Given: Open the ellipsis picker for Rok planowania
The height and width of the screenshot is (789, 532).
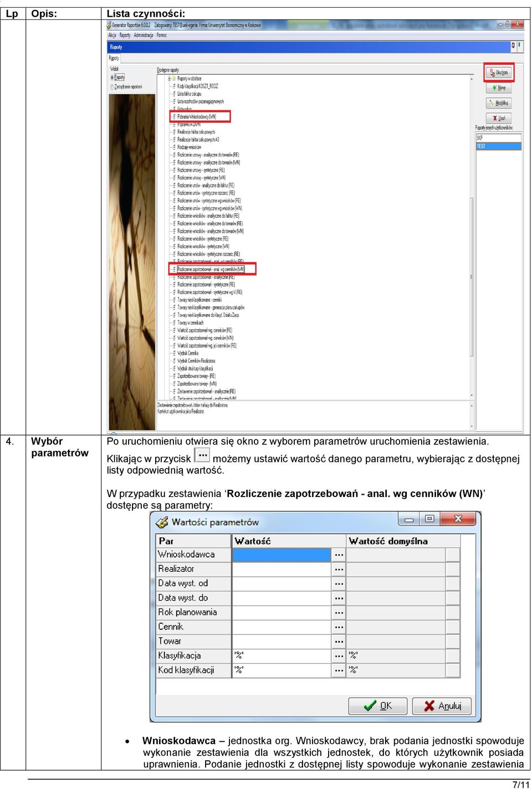Looking at the screenshot, I should pyautogui.click(x=339, y=612).
